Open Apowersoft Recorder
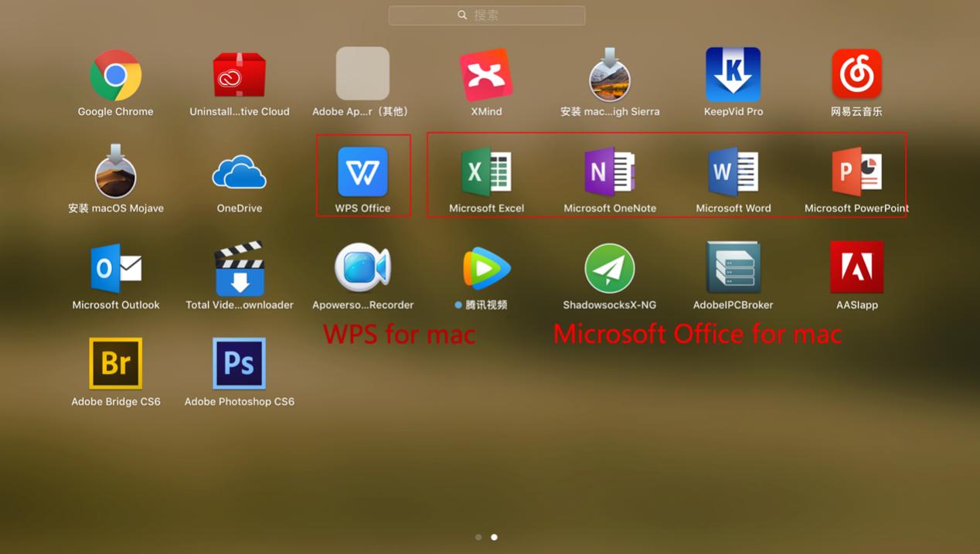Viewport: 980px width, 554px height. click(x=362, y=267)
